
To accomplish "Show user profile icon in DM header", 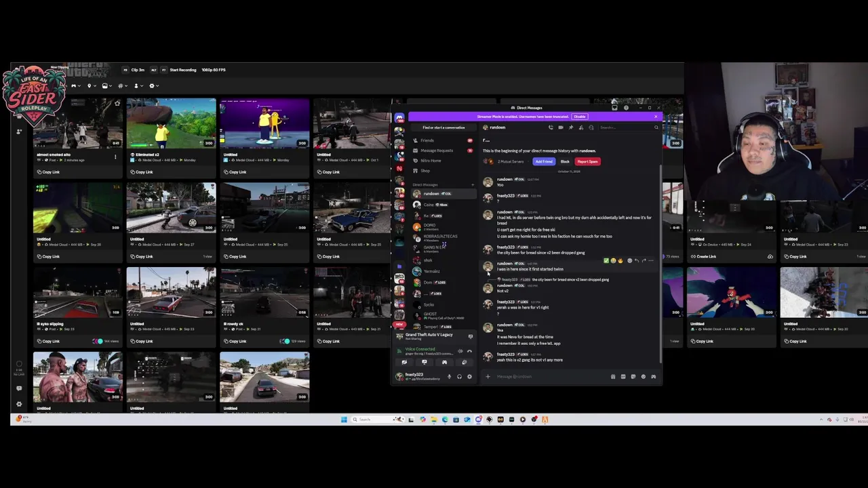I will click(591, 127).
